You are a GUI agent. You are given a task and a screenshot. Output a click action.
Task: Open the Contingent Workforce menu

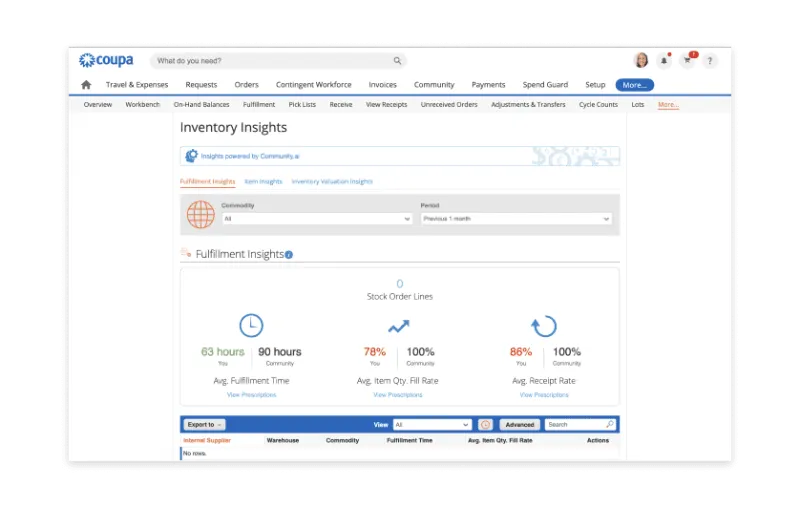click(x=314, y=85)
